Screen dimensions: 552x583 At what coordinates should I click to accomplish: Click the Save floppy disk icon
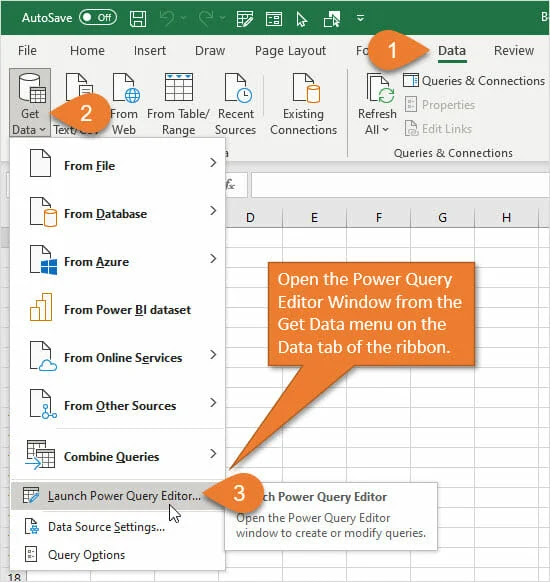[x=138, y=18]
